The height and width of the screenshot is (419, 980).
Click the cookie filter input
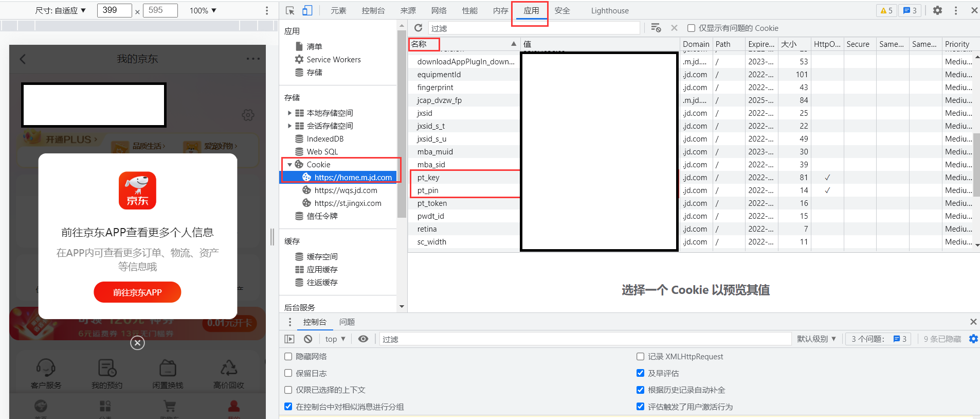tap(534, 28)
